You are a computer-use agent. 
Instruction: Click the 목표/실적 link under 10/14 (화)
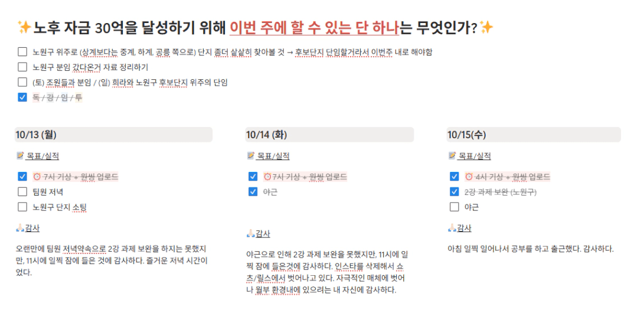[273, 156]
